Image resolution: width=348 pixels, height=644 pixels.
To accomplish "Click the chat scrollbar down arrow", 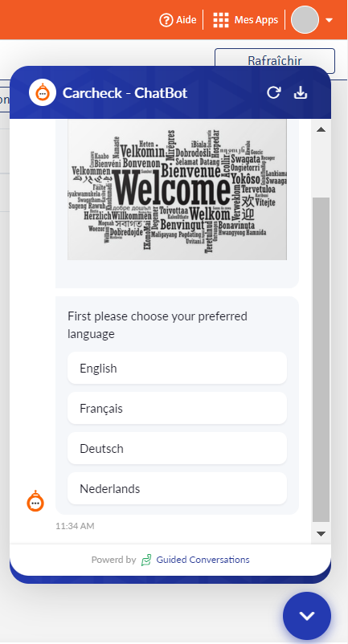I will point(321,533).
